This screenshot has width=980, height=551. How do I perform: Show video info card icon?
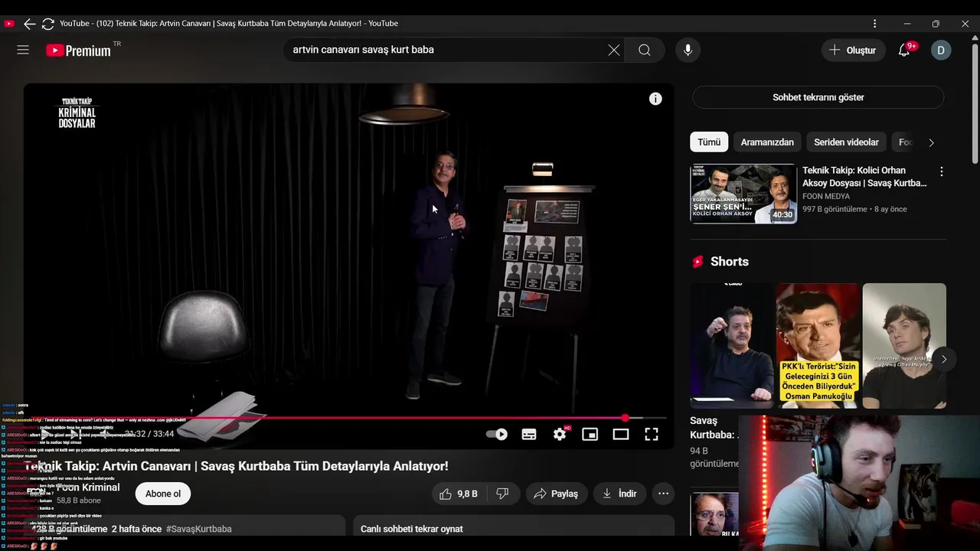pos(655,99)
